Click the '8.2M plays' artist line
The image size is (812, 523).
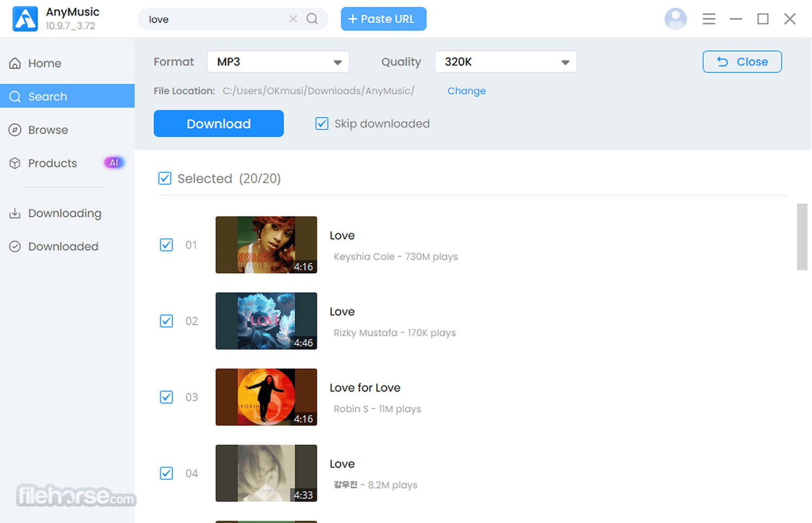[376, 485]
